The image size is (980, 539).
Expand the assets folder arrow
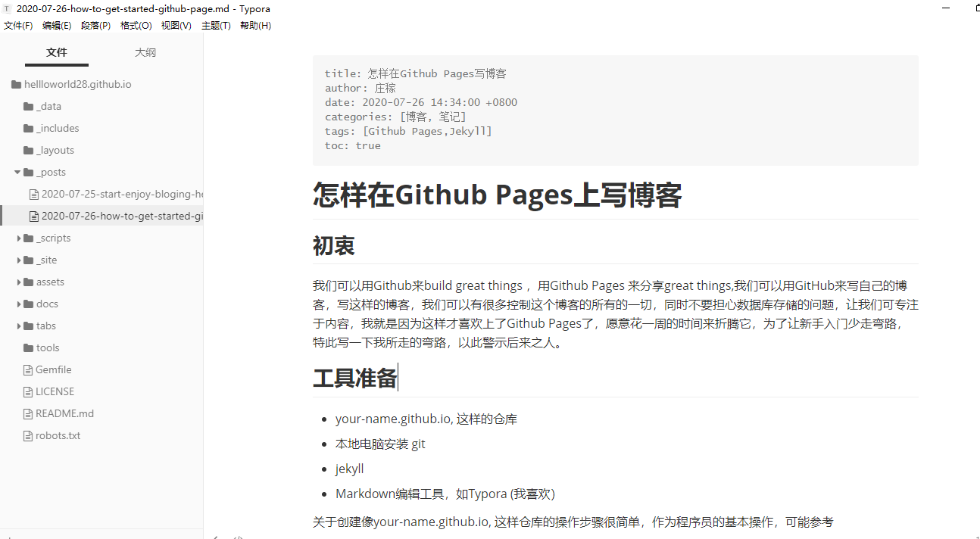tap(19, 282)
